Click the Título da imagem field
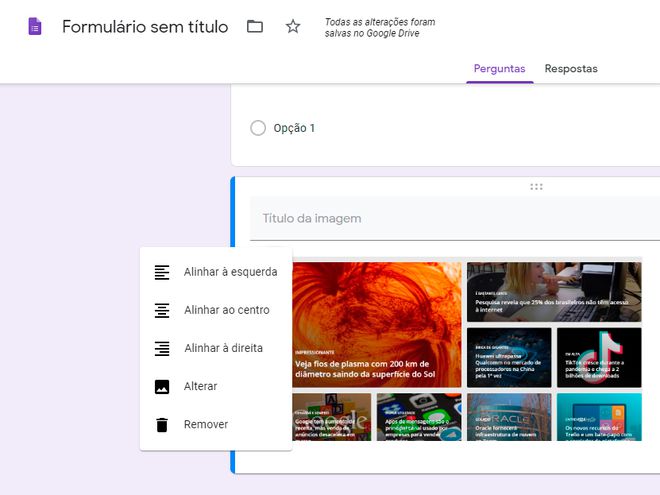 (x=455, y=218)
